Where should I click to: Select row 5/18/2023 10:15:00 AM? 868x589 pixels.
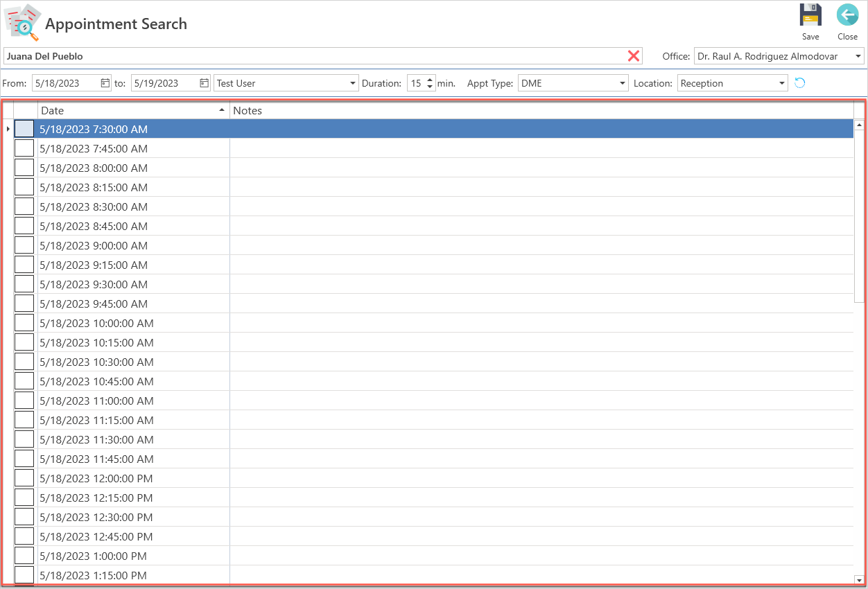tap(433, 342)
